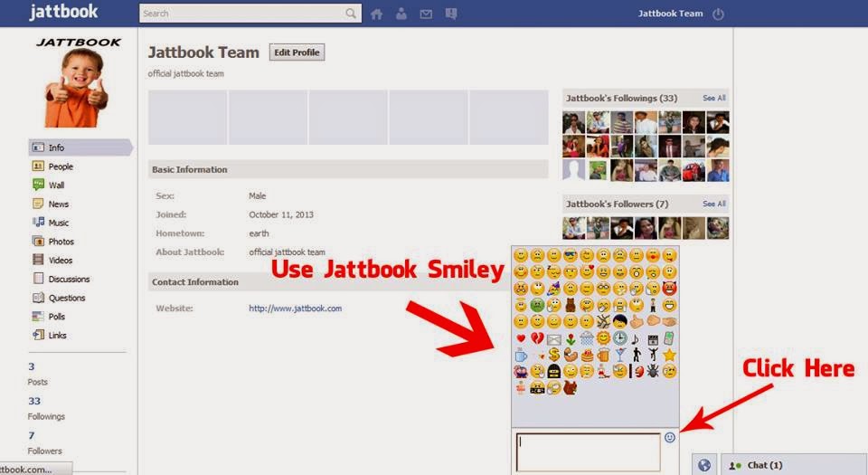Viewport: 868px width, 475px height.
Task: Insert the gold dollar sign emoticon
Action: click(554, 355)
